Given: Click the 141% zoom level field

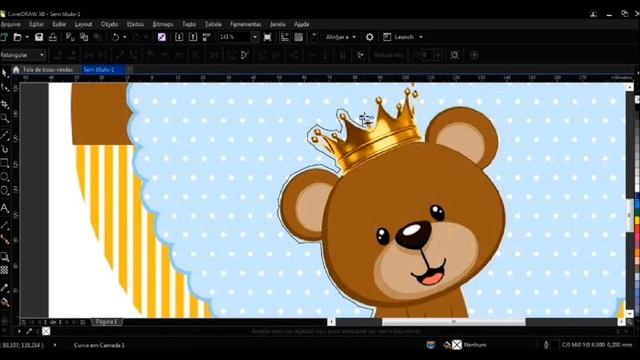Looking at the screenshot, I should pyautogui.click(x=234, y=37).
